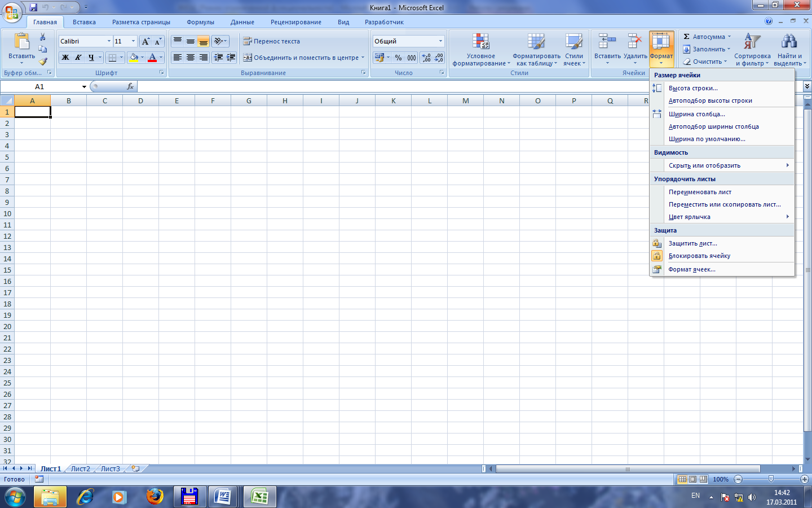Viewport: 812px width, 508px height.
Task: Toggle Underline (Ч) formatting
Action: click(91, 58)
